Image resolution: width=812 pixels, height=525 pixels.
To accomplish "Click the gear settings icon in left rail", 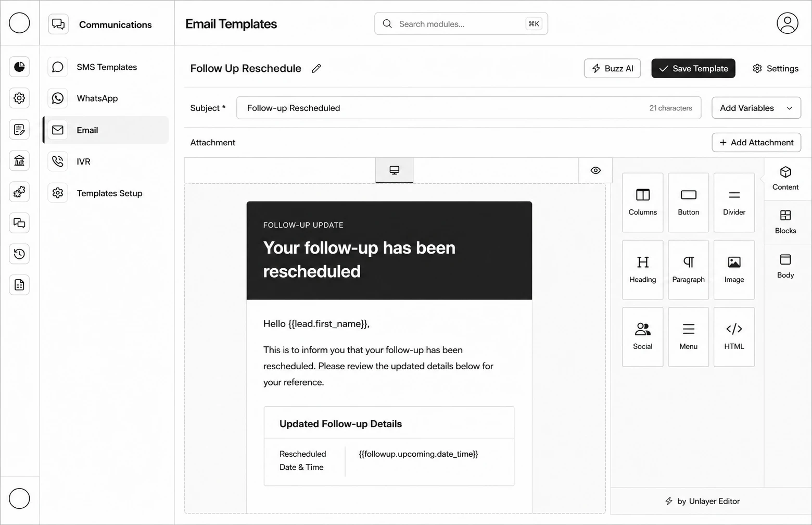I will pyautogui.click(x=19, y=98).
